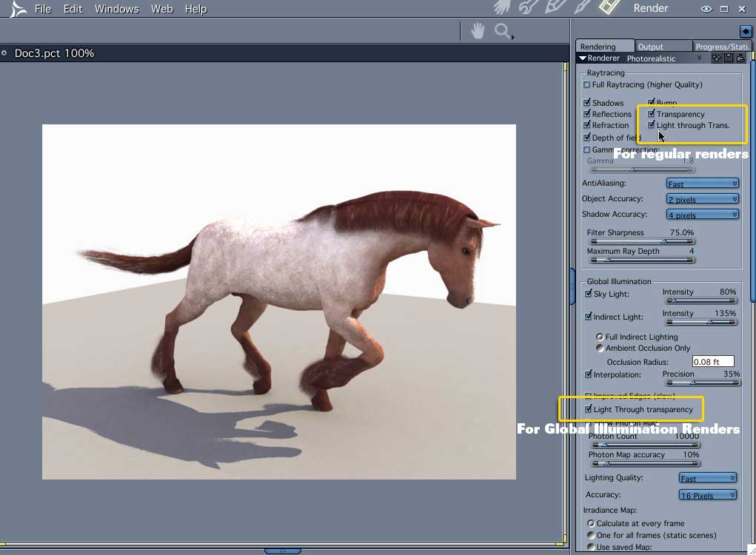Image resolution: width=756 pixels, height=555 pixels.
Task: Open the Shadow Accuracy dropdown
Action: tap(703, 215)
